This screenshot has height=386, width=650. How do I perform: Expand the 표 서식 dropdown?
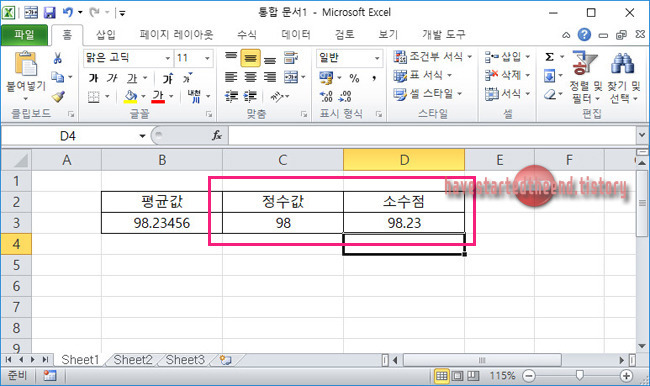(449, 75)
